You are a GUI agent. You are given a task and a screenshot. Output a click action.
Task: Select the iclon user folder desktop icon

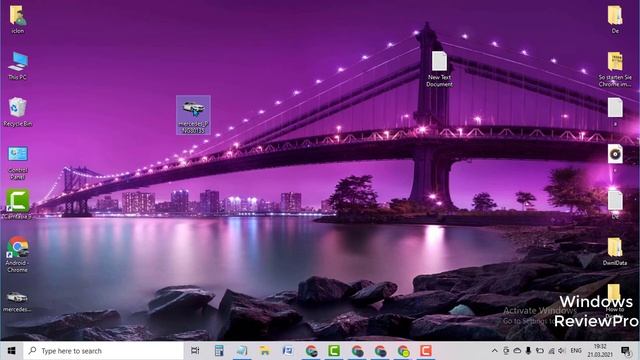[18, 19]
